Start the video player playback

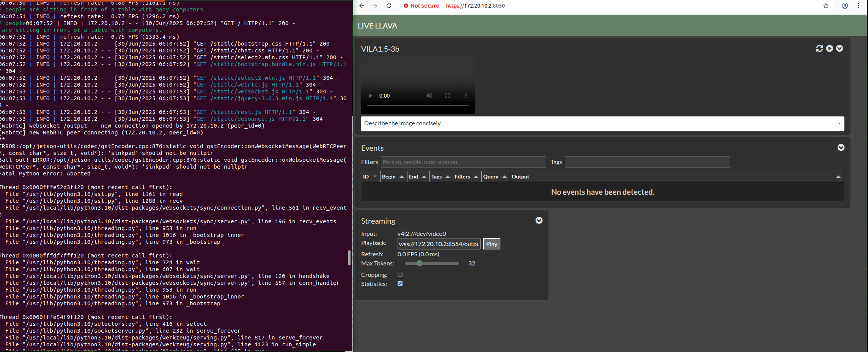tap(371, 96)
